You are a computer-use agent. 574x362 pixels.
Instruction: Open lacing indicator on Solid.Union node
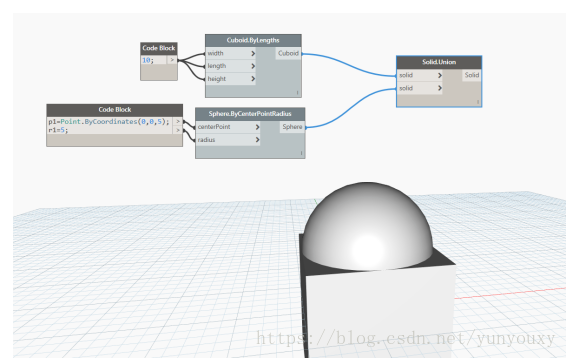click(478, 102)
